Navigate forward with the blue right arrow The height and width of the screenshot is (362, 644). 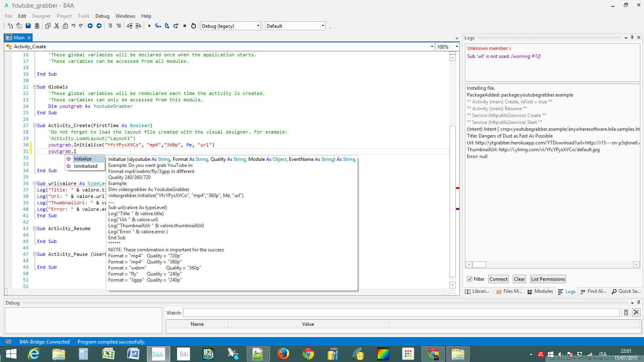[99, 26]
